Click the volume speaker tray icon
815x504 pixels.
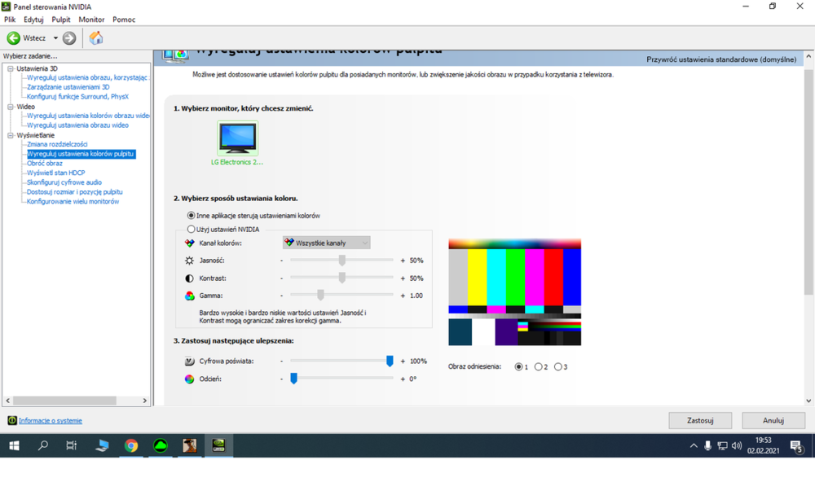point(737,446)
